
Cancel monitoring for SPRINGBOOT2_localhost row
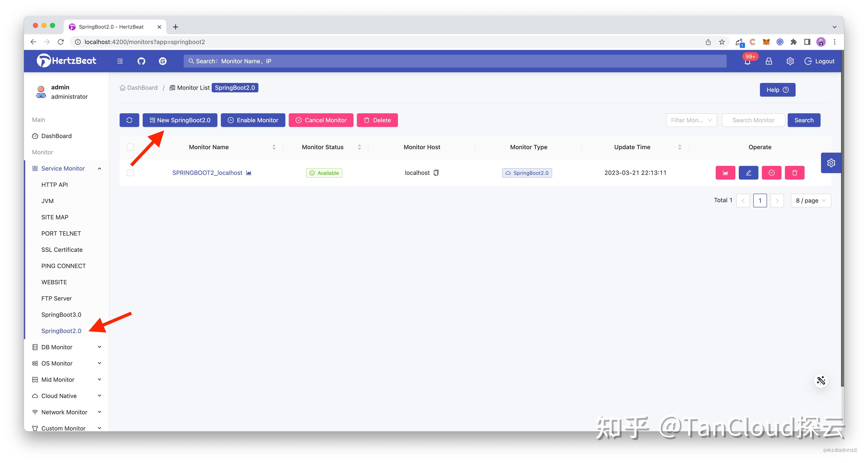click(772, 173)
